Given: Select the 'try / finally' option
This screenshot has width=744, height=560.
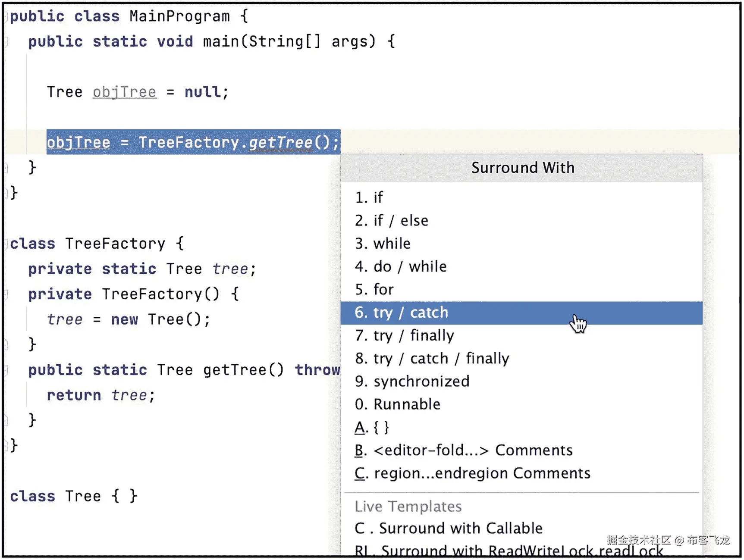Looking at the screenshot, I should coord(404,335).
